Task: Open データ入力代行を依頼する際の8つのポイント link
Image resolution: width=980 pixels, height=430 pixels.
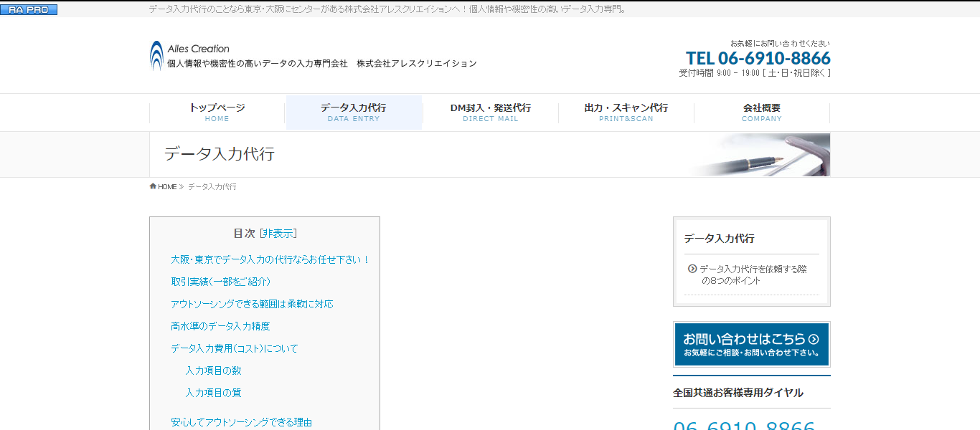Action: pyautogui.click(x=753, y=274)
